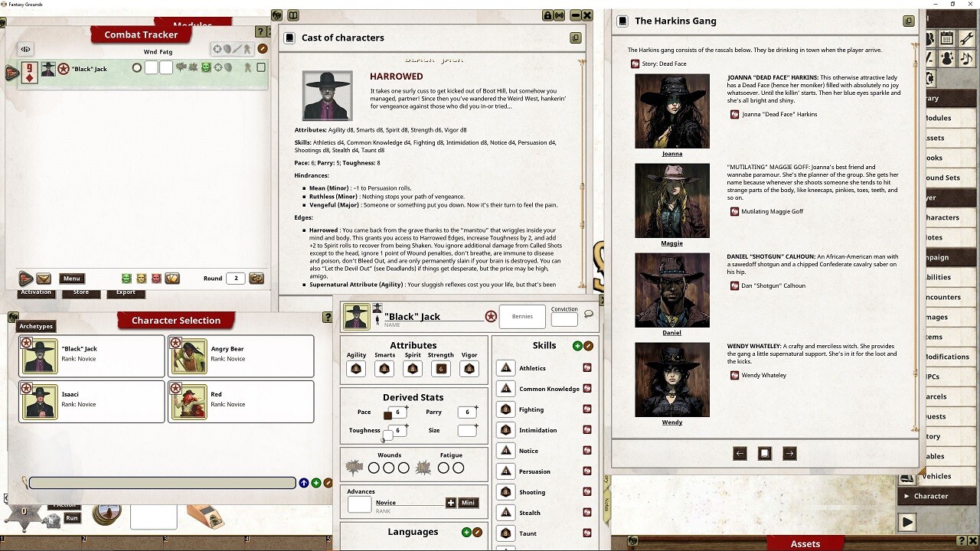Click the round cycle arrows icon in Combat Tracker
Image resolution: width=980 pixels, height=551 pixels.
coord(255,279)
